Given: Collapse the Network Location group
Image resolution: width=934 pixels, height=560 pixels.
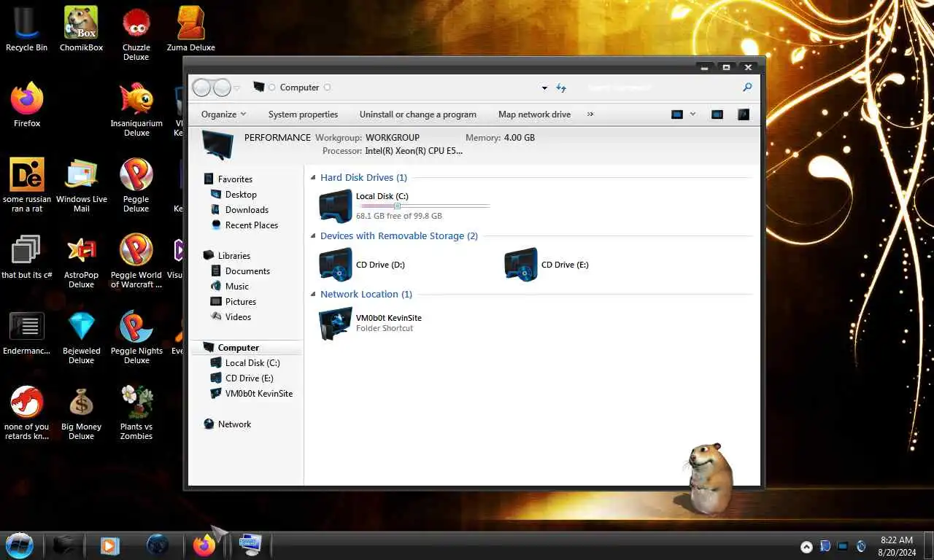Looking at the screenshot, I should (314, 295).
